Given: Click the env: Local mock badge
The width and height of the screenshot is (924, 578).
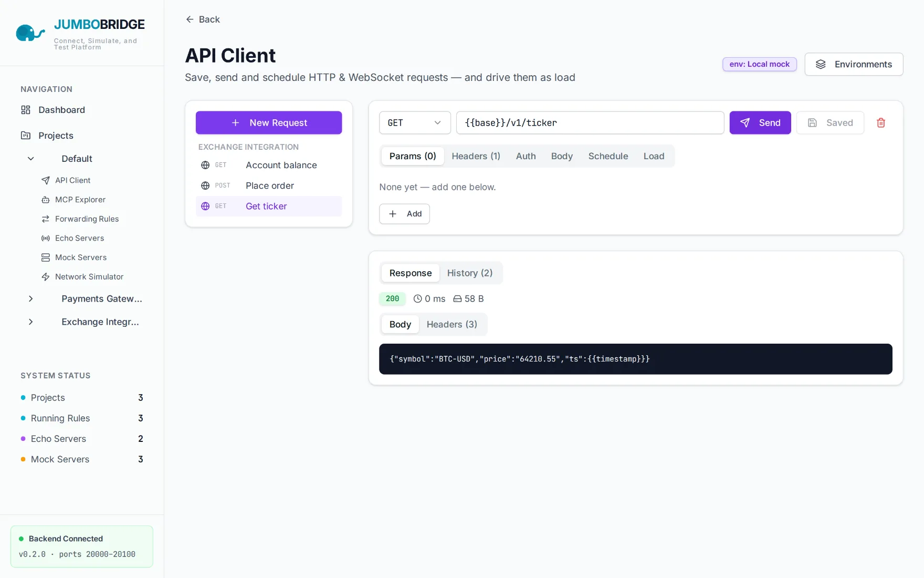Looking at the screenshot, I should coord(759,64).
